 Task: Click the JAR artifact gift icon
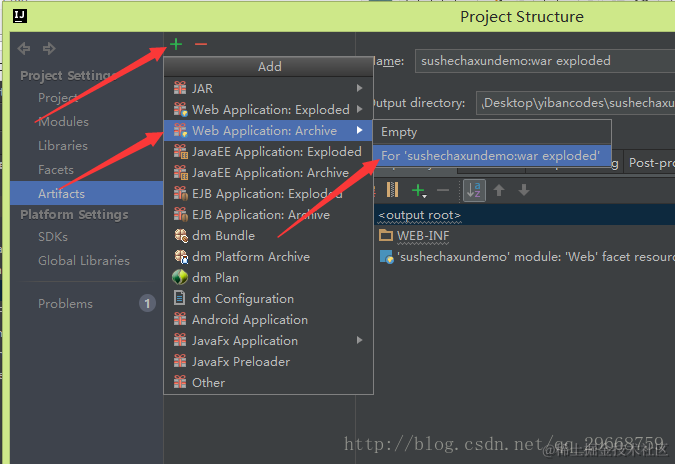(x=180, y=88)
